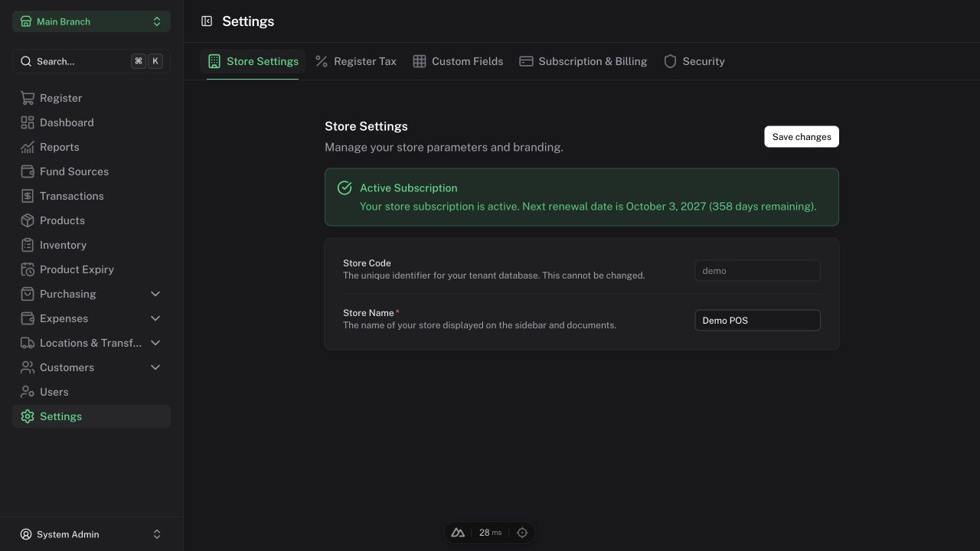Image resolution: width=980 pixels, height=551 pixels.
Task: Click the Purchasing shopping bag icon
Action: (28, 294)
